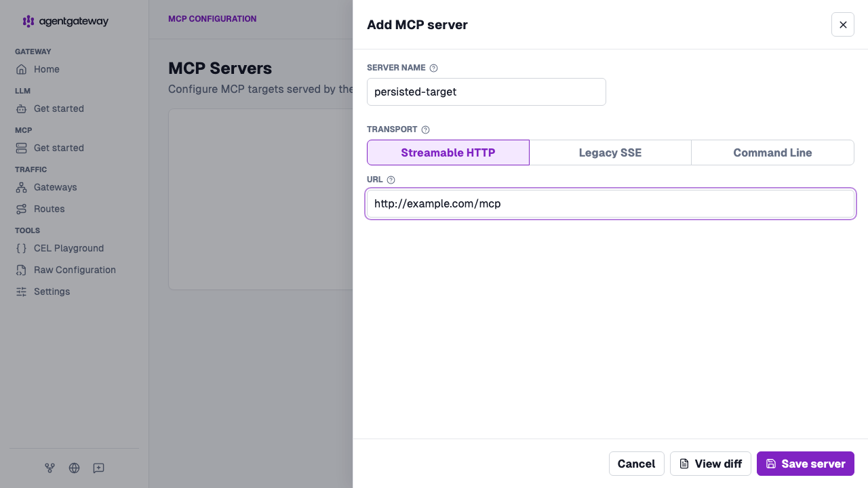Image resolution: width=868 pixels, height=488 pixels.
Task: Switch transport to Legacy SSE
Action: tap(610, 152)
